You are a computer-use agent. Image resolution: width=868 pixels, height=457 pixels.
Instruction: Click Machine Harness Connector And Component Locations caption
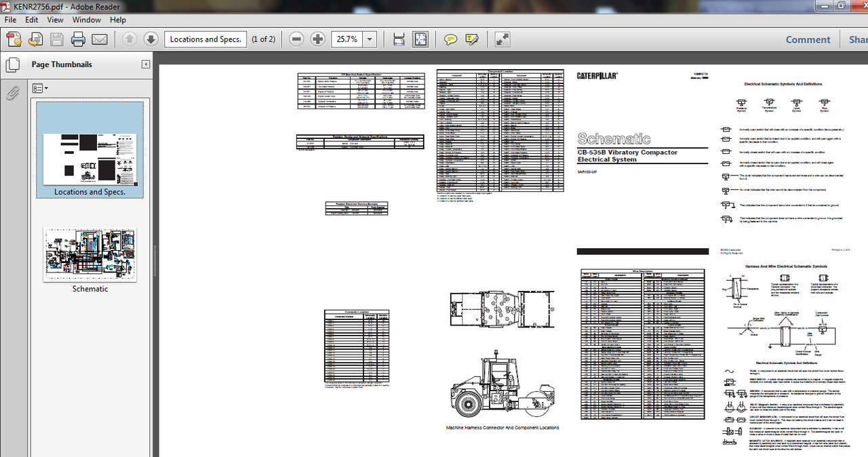502,428
